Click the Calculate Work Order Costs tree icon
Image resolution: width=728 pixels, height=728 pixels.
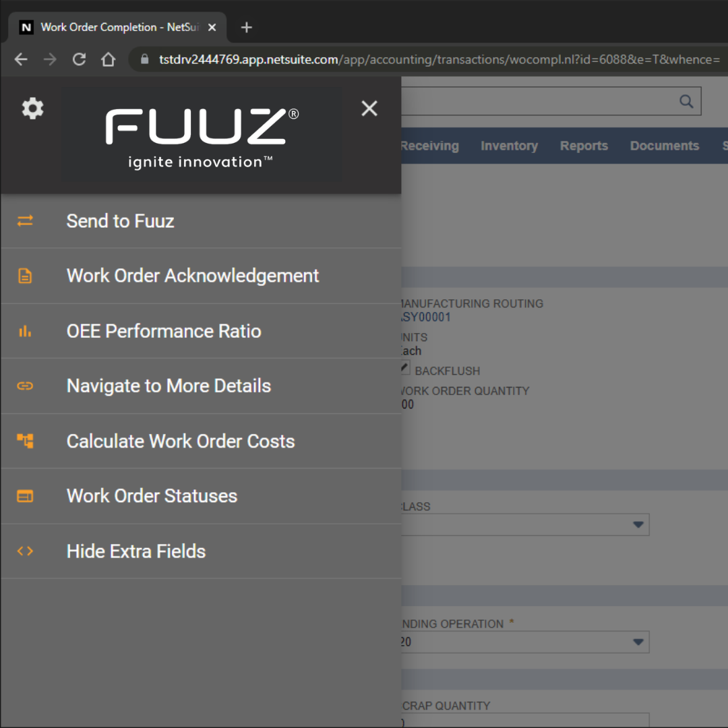[25, 441]
